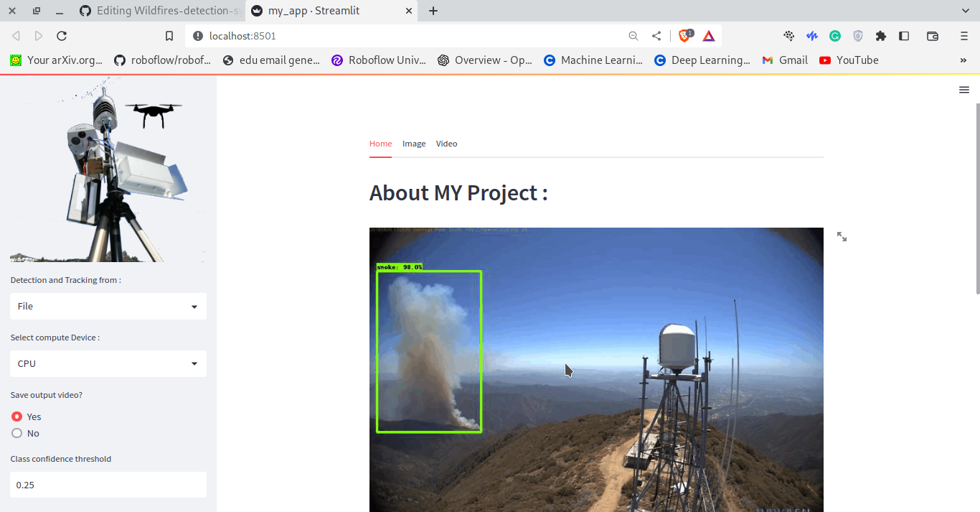
Task: Click the share page icon
Action: pos(656,35)
